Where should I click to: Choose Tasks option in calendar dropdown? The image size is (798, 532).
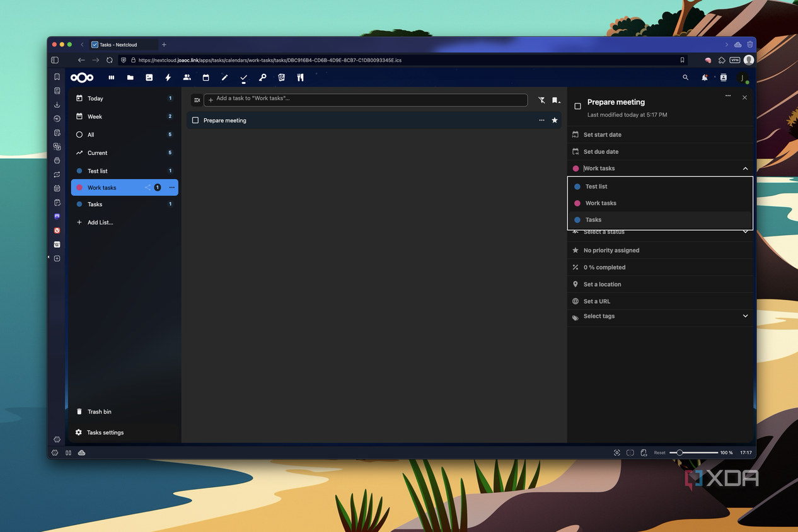661,219
